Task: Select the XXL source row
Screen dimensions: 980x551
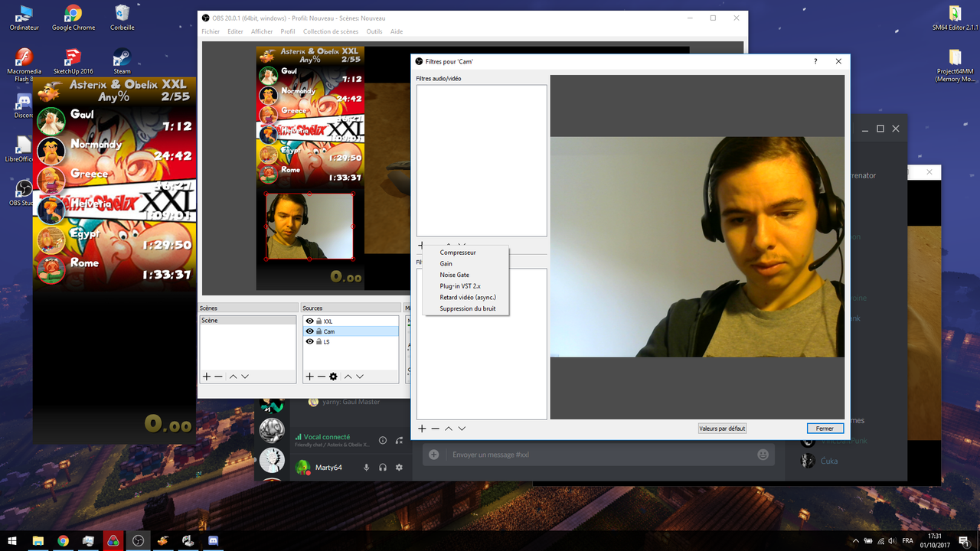Action: 351,321
